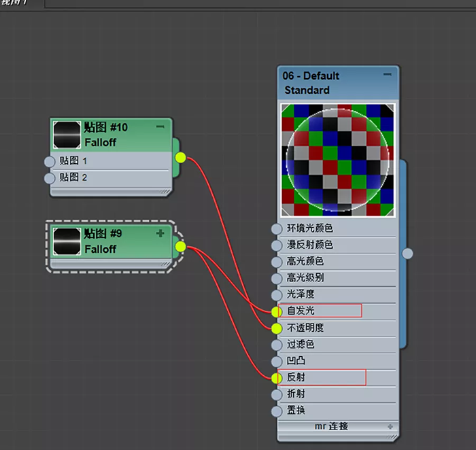This screenshot has width=476, height=450.
Task: Select the 置换 slot label
Action: (296, 411)
